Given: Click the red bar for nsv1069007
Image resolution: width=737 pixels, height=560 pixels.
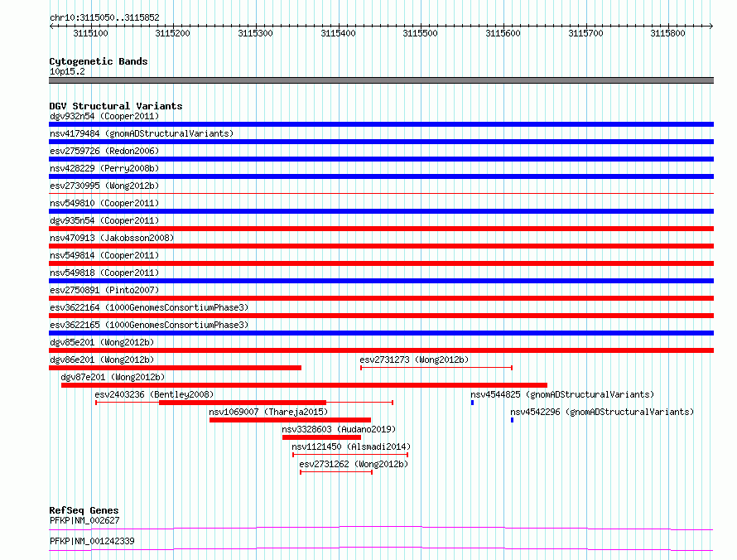Looking at the screenshot, I should (x=290, y=420).
